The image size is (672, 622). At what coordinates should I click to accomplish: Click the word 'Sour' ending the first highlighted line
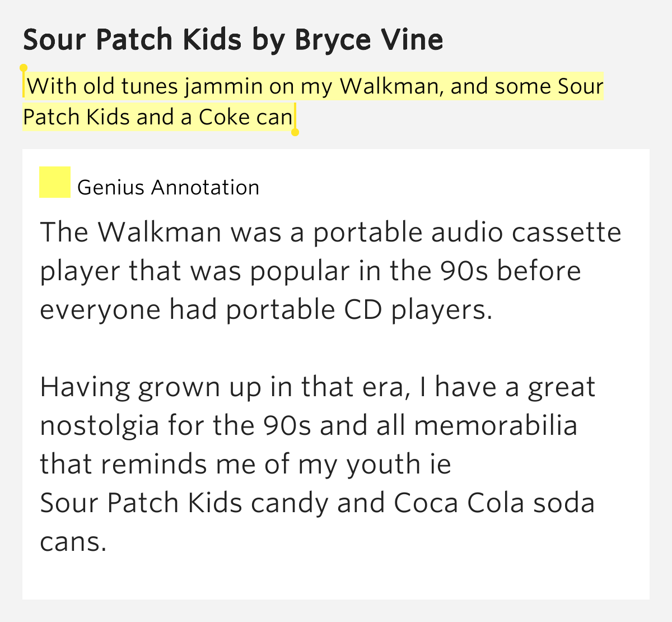point(581,86)
